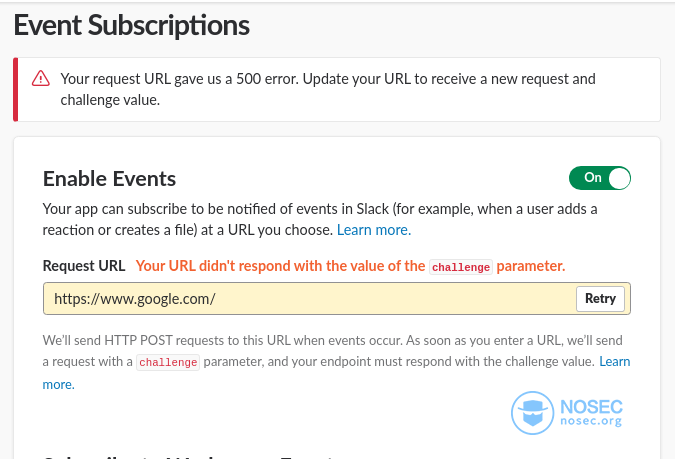Image resolution: width=675 pixels, height=459 pixels.
Task: Click the 'Your app can subscribe' description paragraph
Action: pos(320,219)
